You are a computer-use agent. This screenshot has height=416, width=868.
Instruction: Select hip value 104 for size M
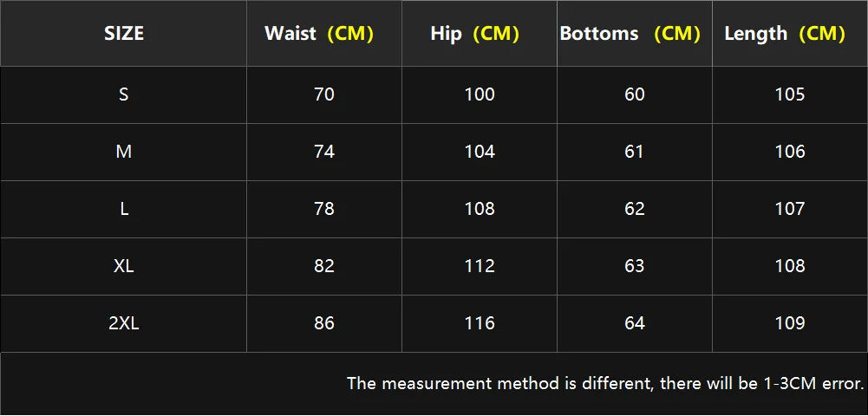tap(480, 152)
